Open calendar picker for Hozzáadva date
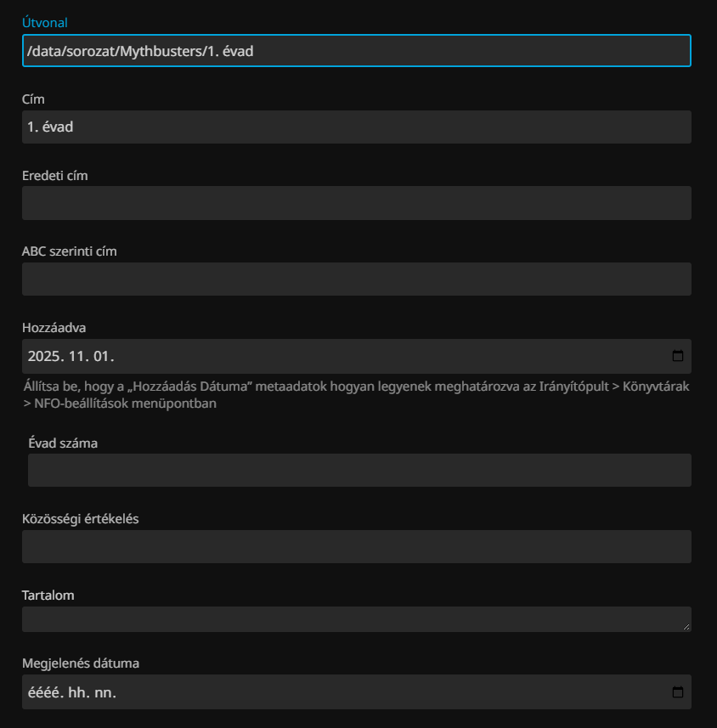Image resolution: width=717 pixels, height=728 pixels. (x=677, y=356)
